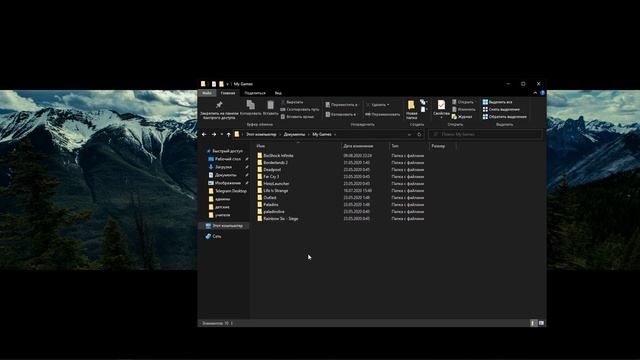Click the Сеть (Network) sidebar icon
Screen dimensions: 640x360
pos(208,236)
